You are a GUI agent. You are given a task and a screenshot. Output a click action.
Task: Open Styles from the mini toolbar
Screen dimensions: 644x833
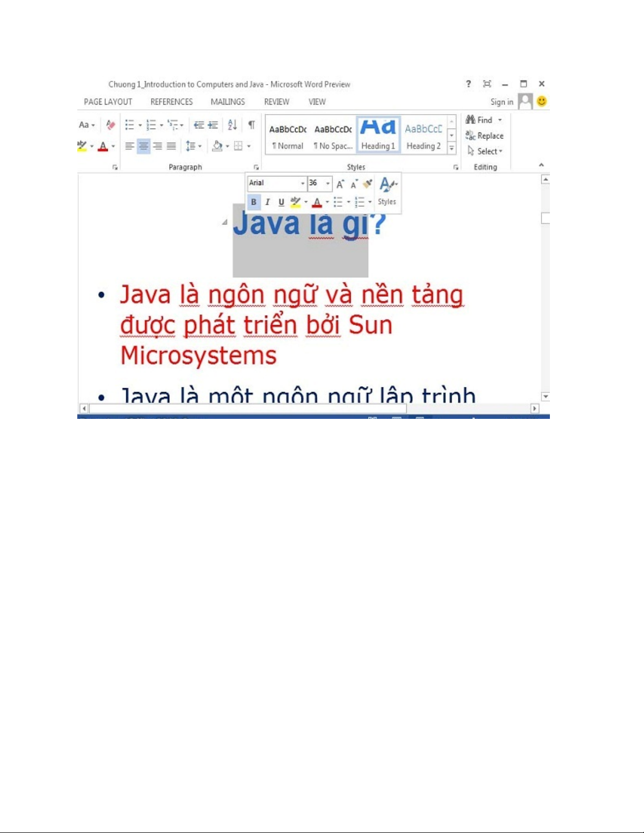coord(388,191)
